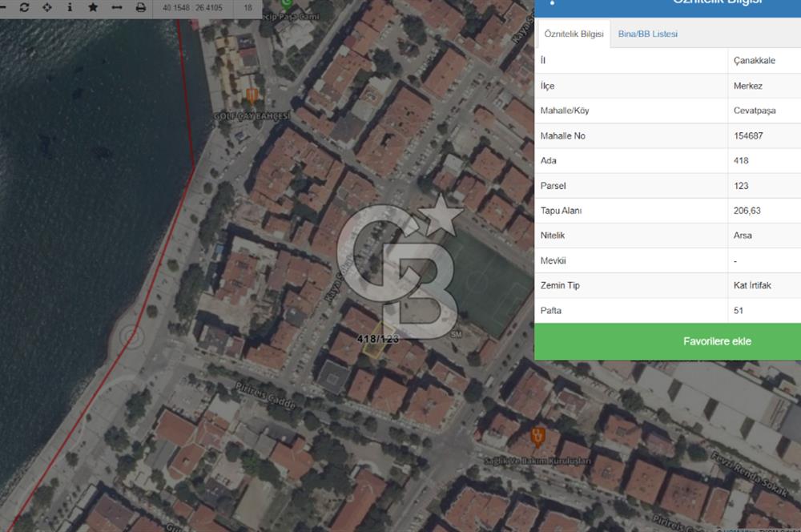Click the refresh icon in the map toolbar
Screen dimensions: 801x532
(x=24, y=7)
